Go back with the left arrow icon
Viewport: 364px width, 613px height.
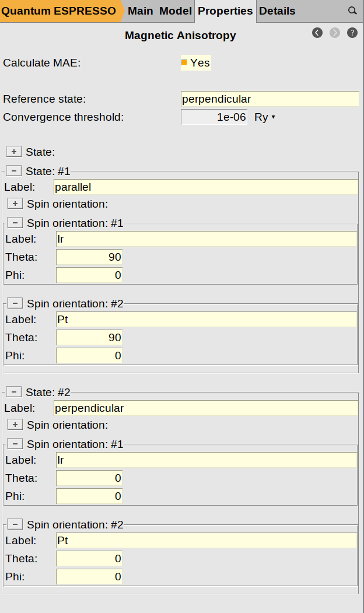click(x=317, y=33)
